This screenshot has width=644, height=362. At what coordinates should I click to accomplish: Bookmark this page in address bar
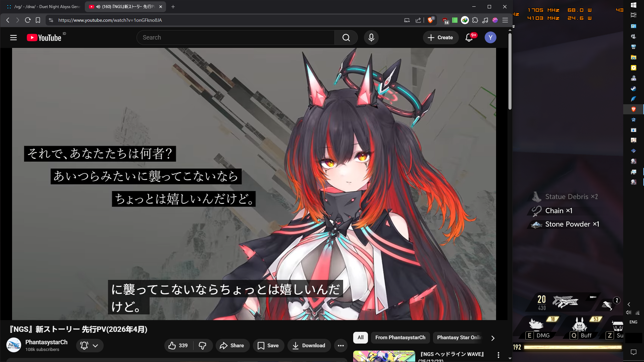(x=38, y=20)
